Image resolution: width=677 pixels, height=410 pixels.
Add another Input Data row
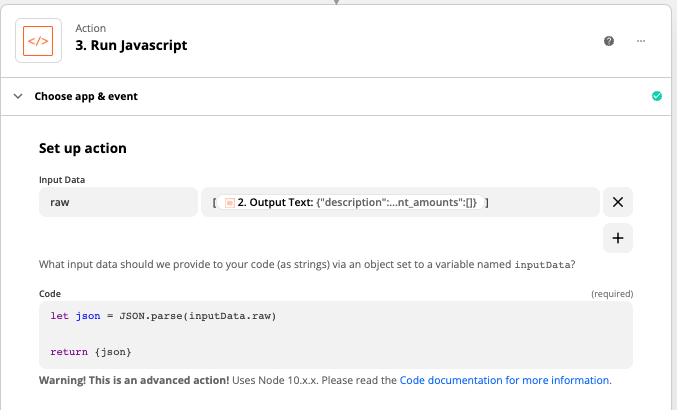[x=618, y=238]
